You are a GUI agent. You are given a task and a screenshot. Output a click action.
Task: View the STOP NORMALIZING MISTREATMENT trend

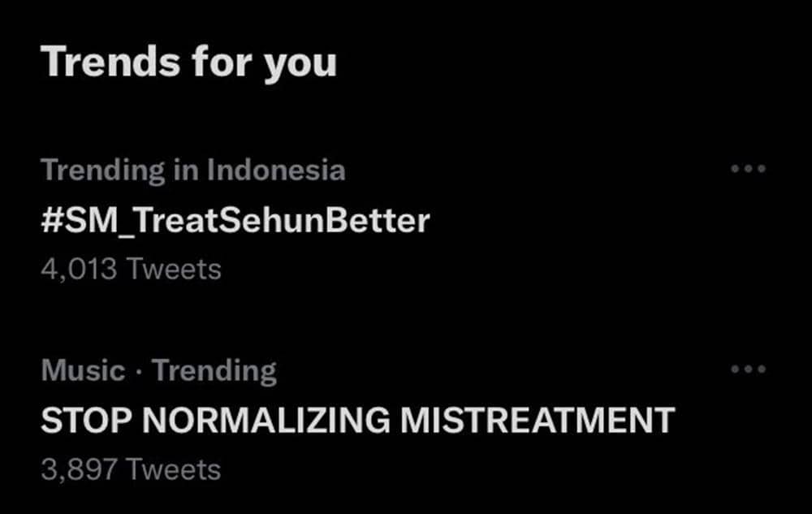click(x=357, y=420)
